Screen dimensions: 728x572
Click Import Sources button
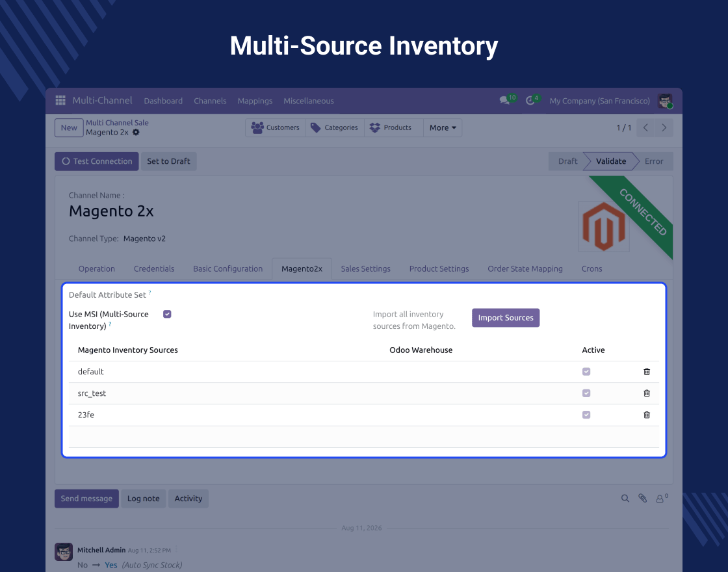pos(506,318)
